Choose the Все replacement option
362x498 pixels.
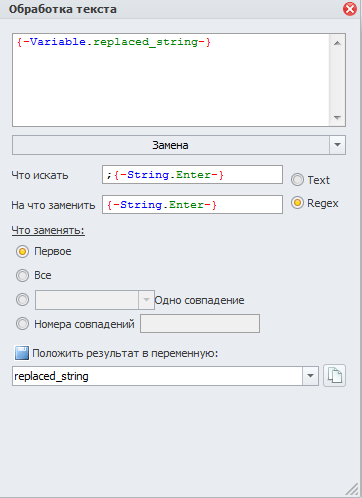(x=22, y=275)
